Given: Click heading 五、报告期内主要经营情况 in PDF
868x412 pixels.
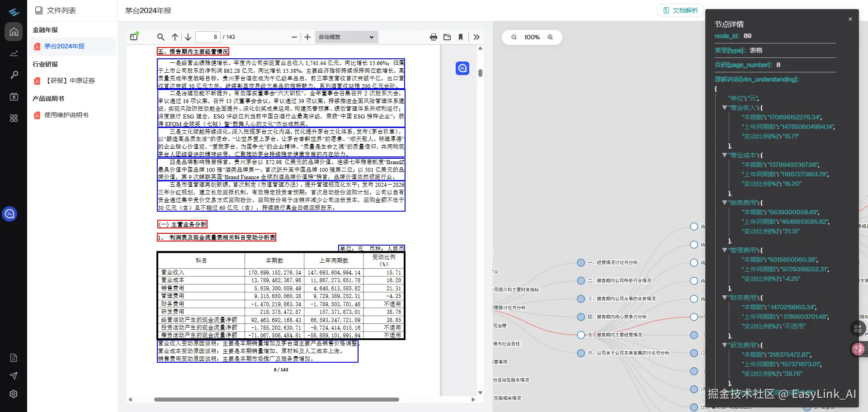Looking at the screenshot, I should pos(193,52).
